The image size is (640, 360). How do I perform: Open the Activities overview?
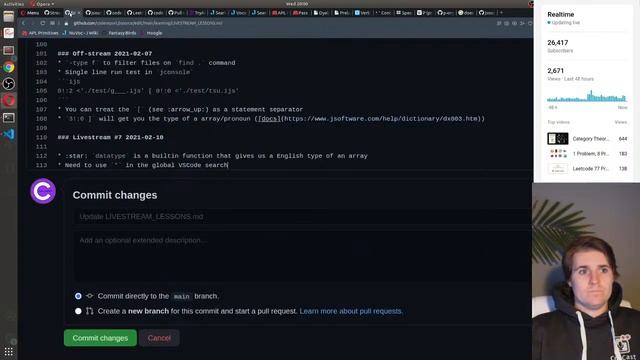(x=13, y=4)
